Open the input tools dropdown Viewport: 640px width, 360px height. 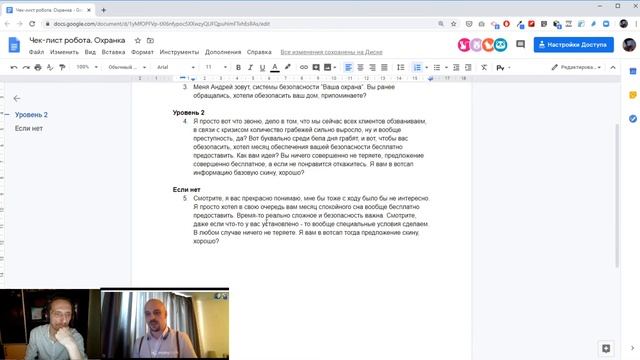(503, 67)
